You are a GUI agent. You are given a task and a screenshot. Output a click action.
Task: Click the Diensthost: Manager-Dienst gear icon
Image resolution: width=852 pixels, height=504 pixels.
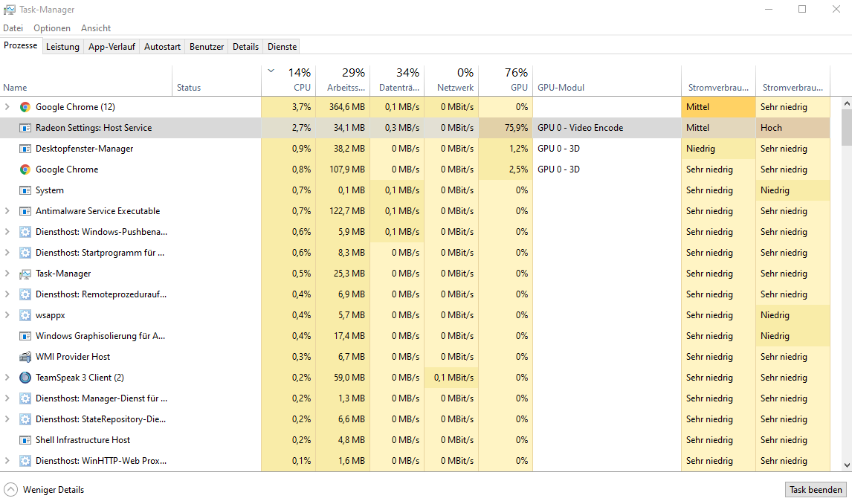tap(25, 398)
